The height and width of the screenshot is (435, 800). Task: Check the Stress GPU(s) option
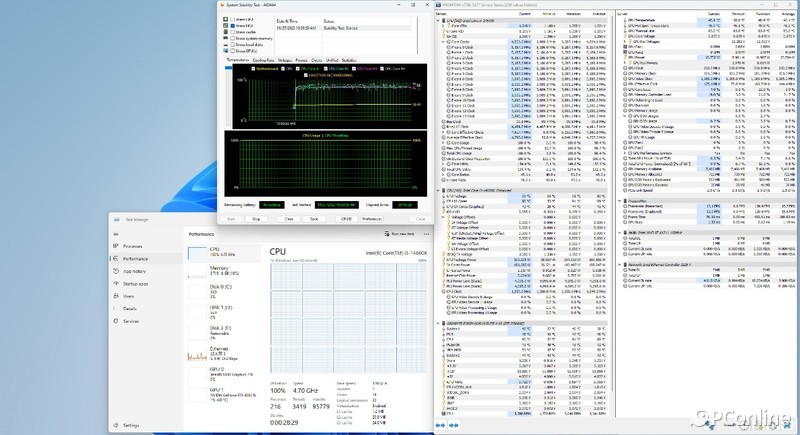[x=230, y=51]
